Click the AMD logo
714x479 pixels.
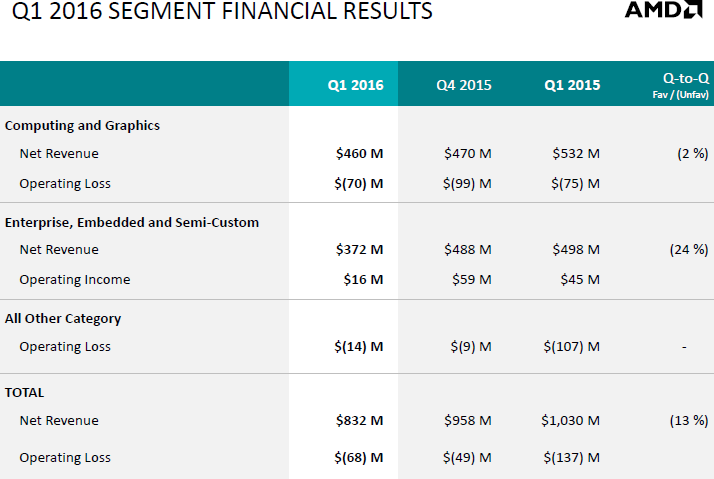[663, 11]
